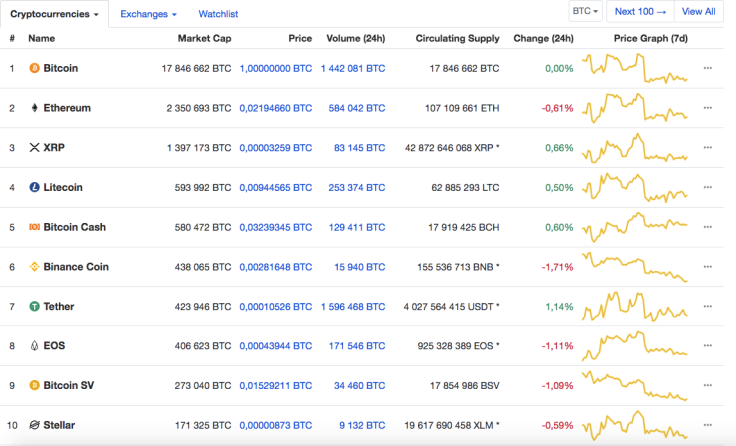
Task: Open the EOS 7d price graph
Action: pos(635,346)
